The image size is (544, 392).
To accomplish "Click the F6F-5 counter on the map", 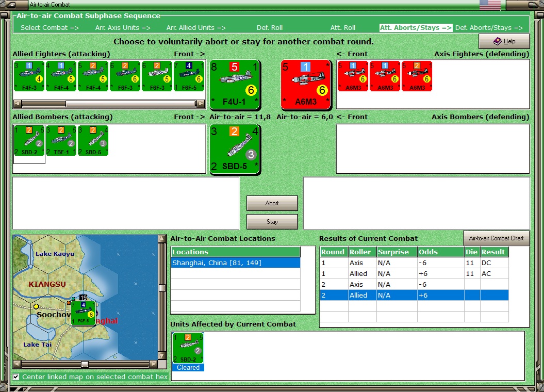I will tap(83, 313).
